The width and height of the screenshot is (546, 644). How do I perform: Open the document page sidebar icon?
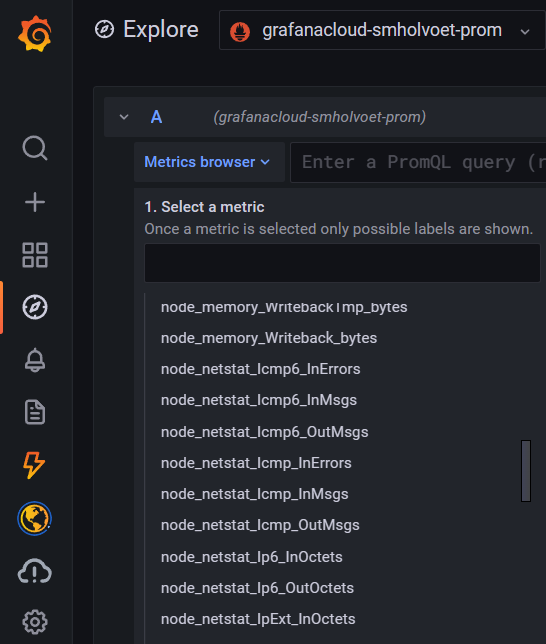[35, 412]
